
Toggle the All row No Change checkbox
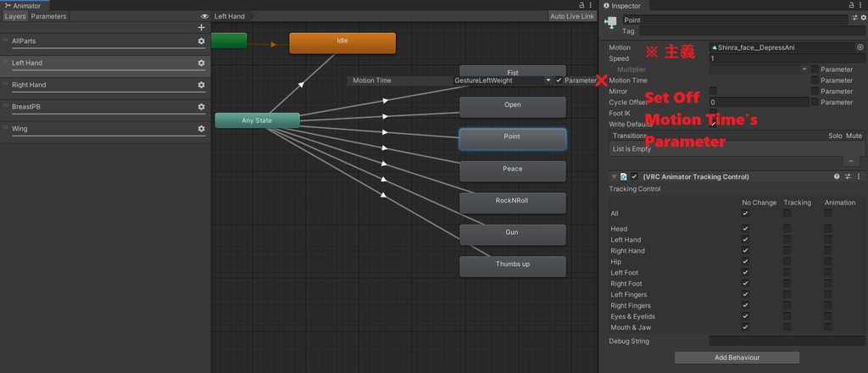(745, 213)
